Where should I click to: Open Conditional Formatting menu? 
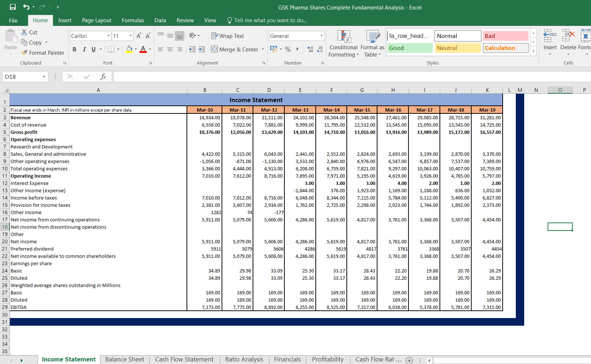coord(344,43)
